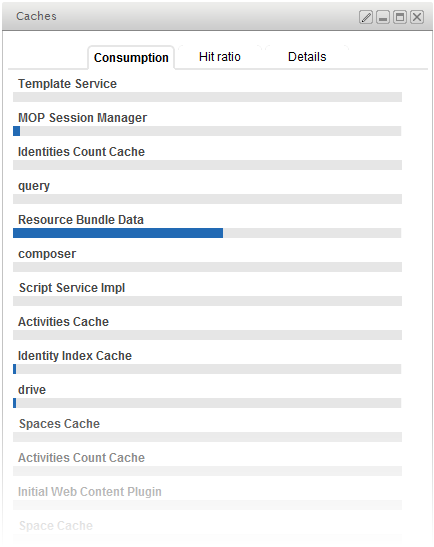
Task: Minimize the Caches portlet
Action: [x=383, y=17]
